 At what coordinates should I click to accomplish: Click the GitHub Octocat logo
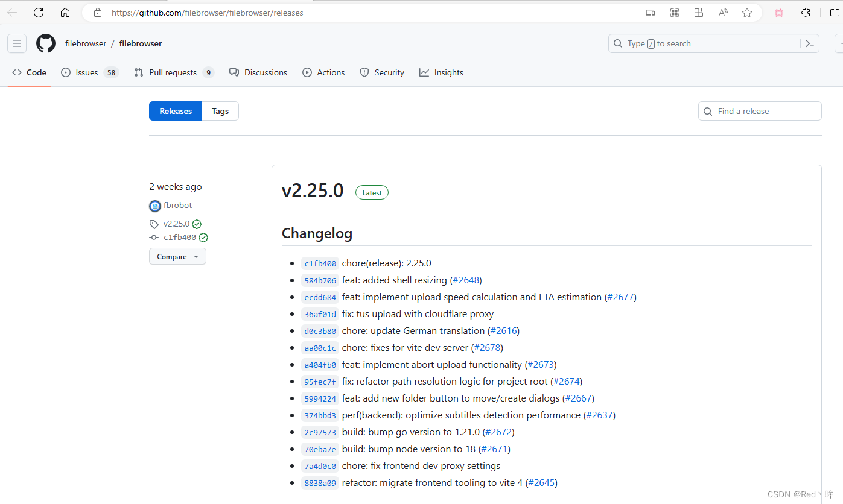click(46, 43)
